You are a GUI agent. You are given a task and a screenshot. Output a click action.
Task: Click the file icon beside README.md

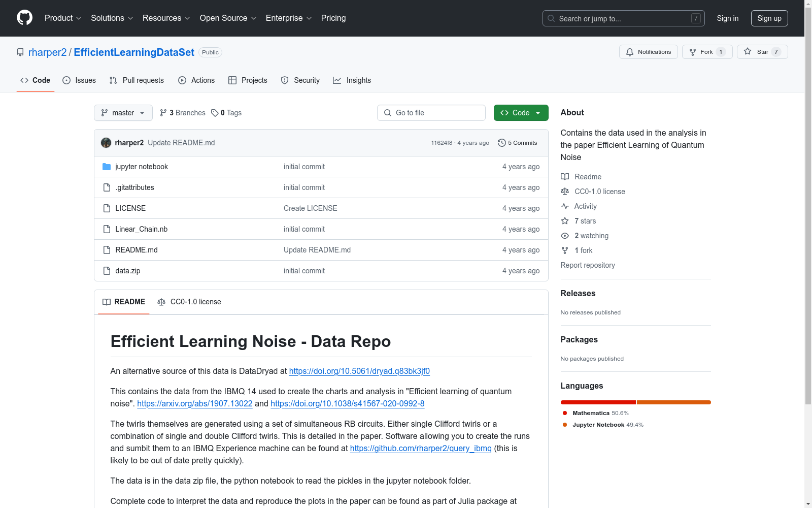point(107,250)
